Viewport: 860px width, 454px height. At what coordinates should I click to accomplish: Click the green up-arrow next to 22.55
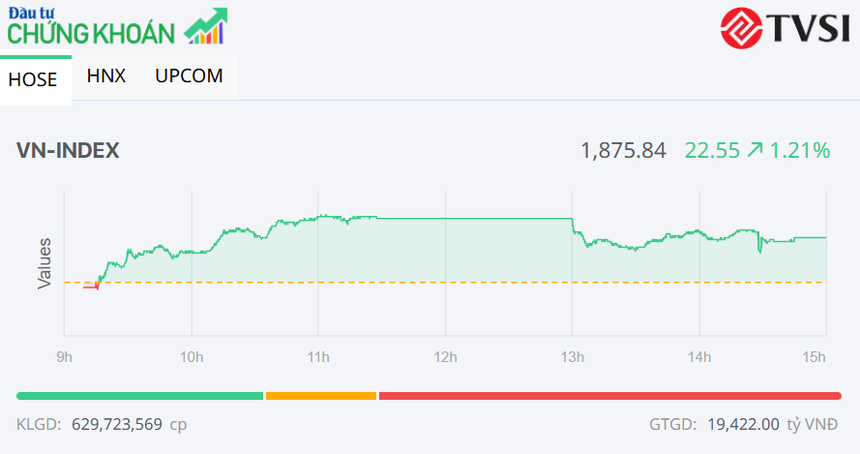[755, 151]
